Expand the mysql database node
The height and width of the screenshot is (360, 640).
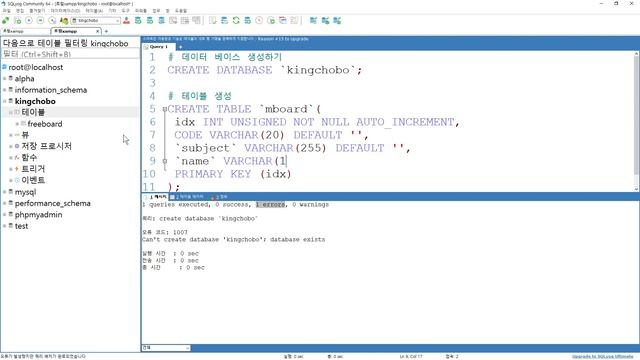coord(4,192)
